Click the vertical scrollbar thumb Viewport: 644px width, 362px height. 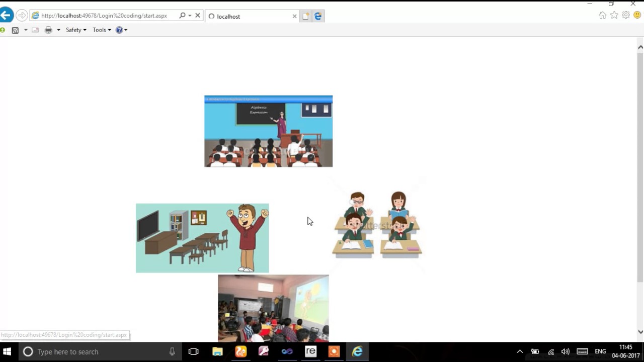coord(640,166)
